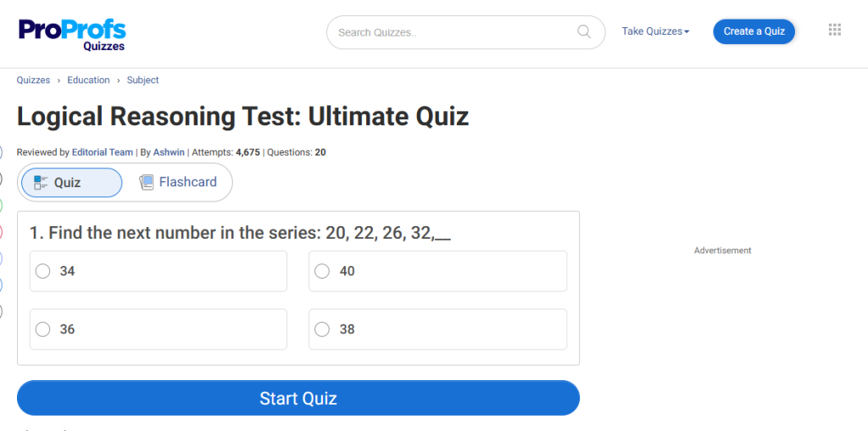The height and width of the screenshot is (431, 868).
Task: Switch to the Flashcard tab
Action: point(178,182)
